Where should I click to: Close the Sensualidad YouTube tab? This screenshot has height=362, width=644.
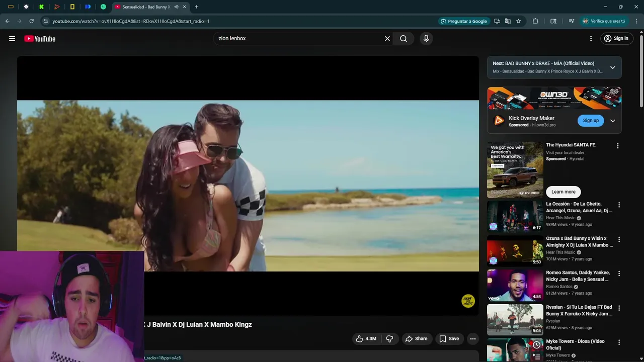tap(184, 7)
